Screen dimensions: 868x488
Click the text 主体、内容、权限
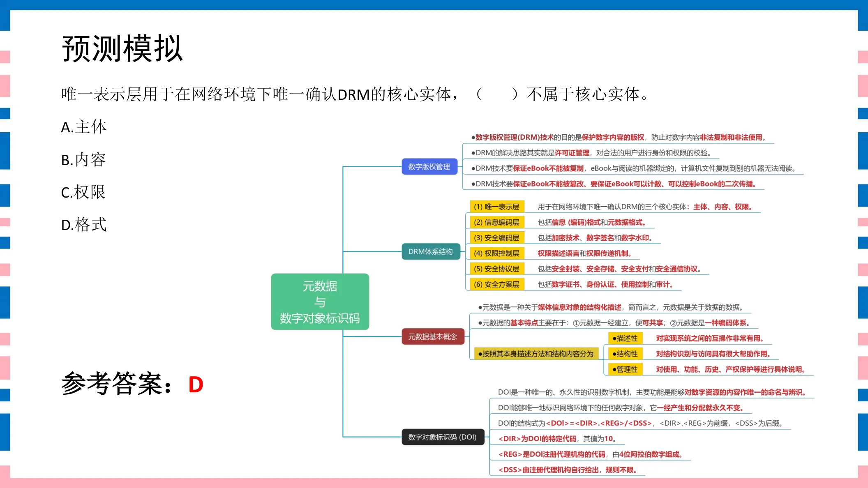coord(723,207)
